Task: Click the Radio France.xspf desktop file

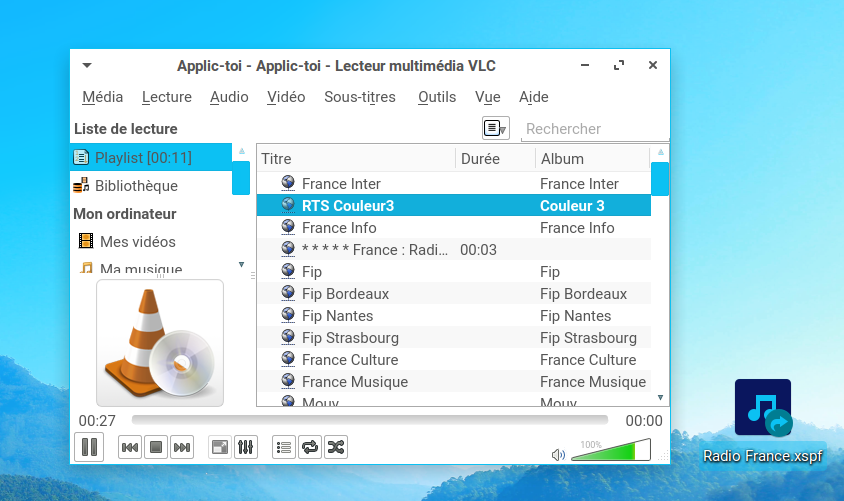Action: tap(764, 422)
